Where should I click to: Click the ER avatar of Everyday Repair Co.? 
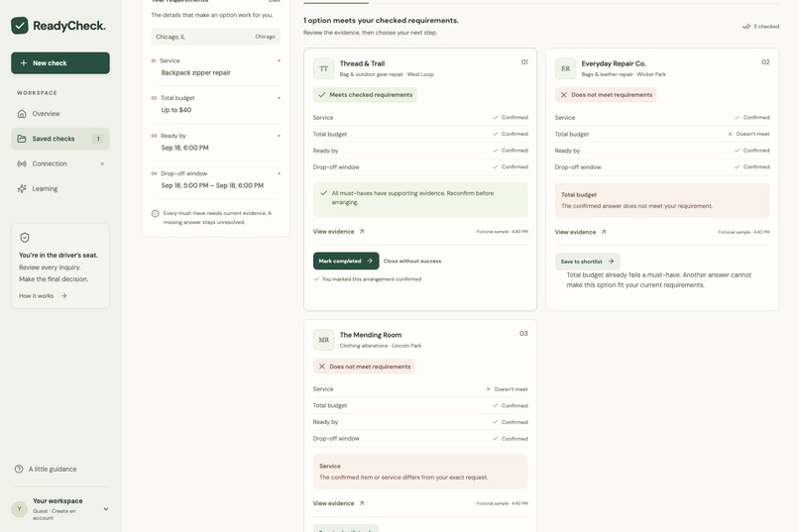(566, 68)
